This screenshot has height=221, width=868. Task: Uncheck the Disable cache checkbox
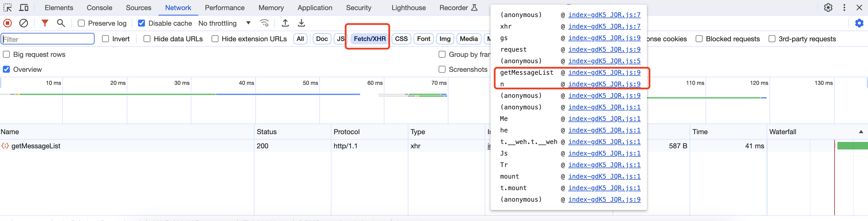pyautogui.click(x=141, y=23)
